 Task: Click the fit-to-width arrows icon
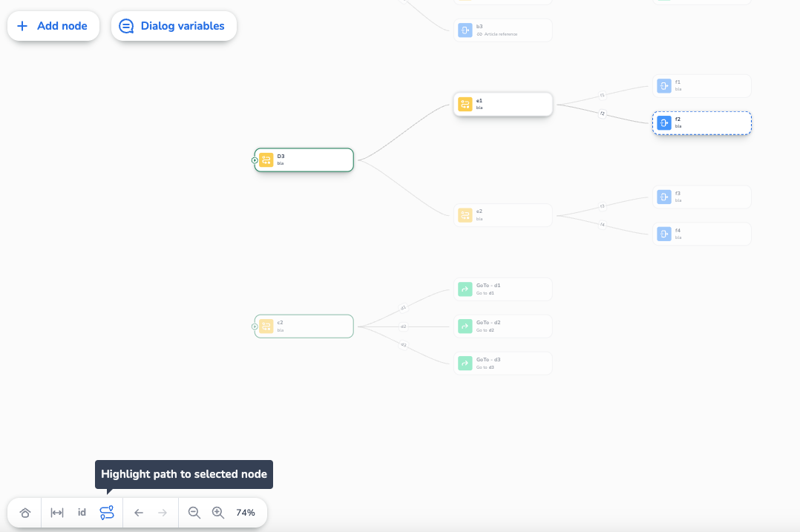click(57, 513)
